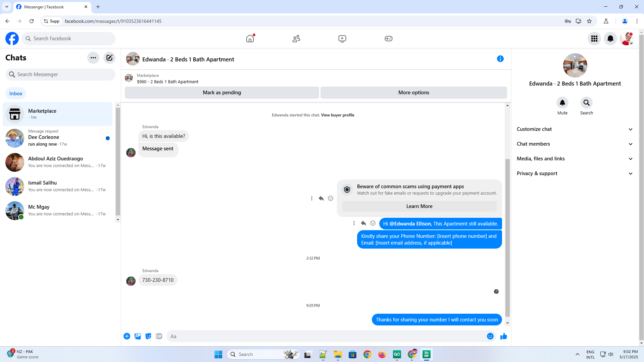Open chat with Abdoul Aziz Ouedraogo
644x362 pixels.
point(58,162)
